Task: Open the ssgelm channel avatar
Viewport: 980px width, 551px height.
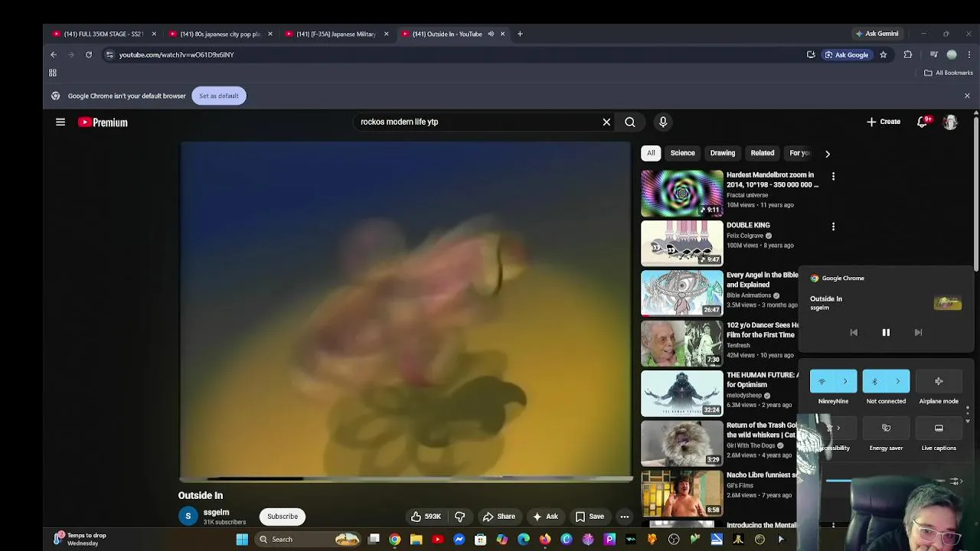Action: (x=188, y=517)
